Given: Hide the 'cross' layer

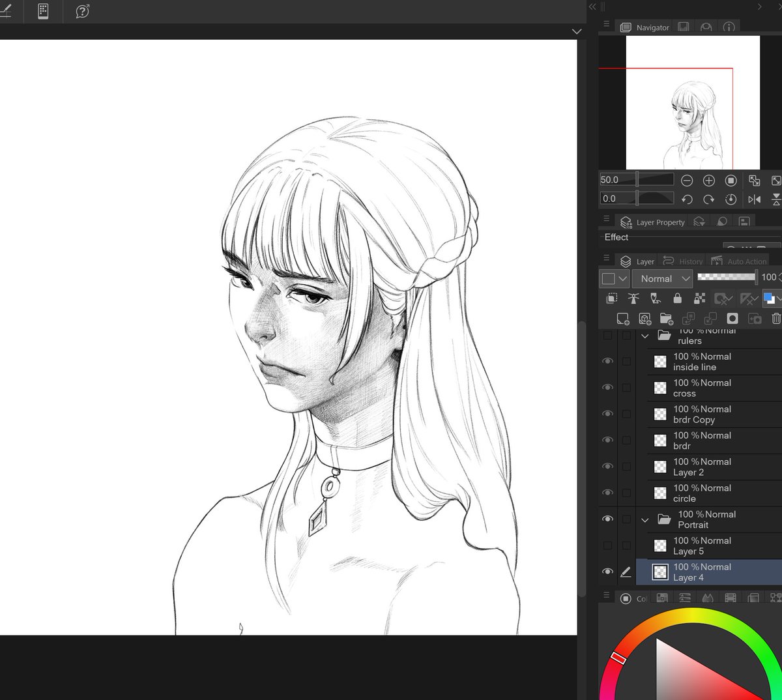Looking at the screenshot, I should (x=608, y=388).
